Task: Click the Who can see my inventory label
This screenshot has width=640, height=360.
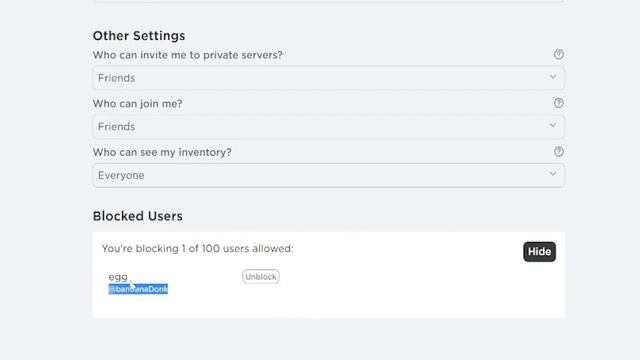Action: tap(162, 152)
